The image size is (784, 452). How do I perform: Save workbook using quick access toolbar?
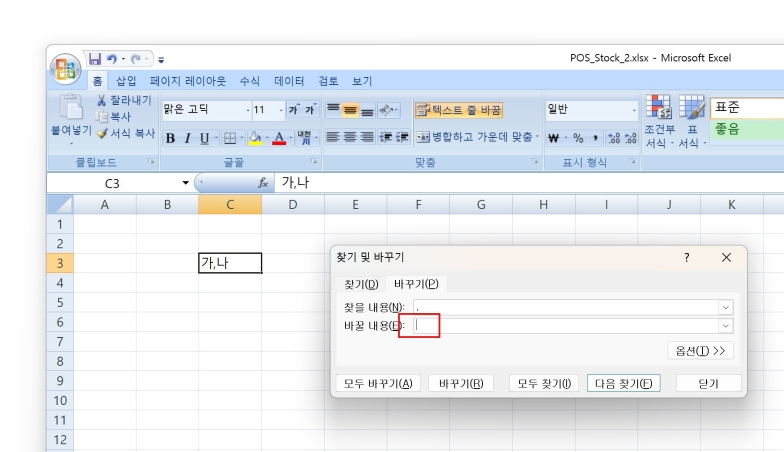point(95,59)
